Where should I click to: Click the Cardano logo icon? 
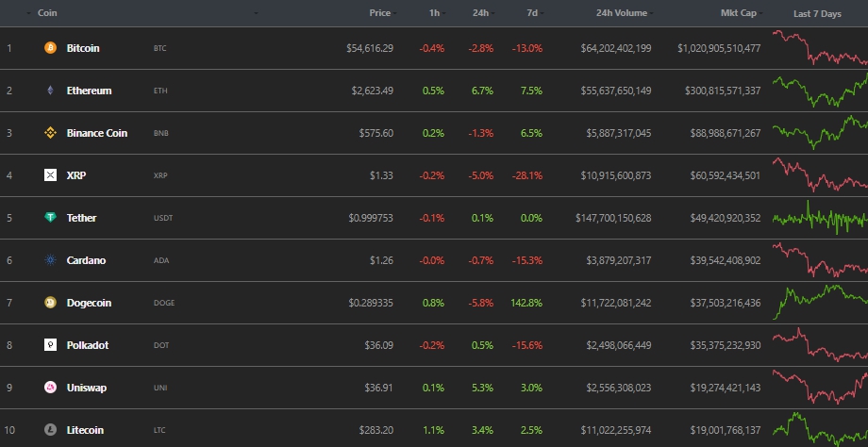click(x=50, y=260)
